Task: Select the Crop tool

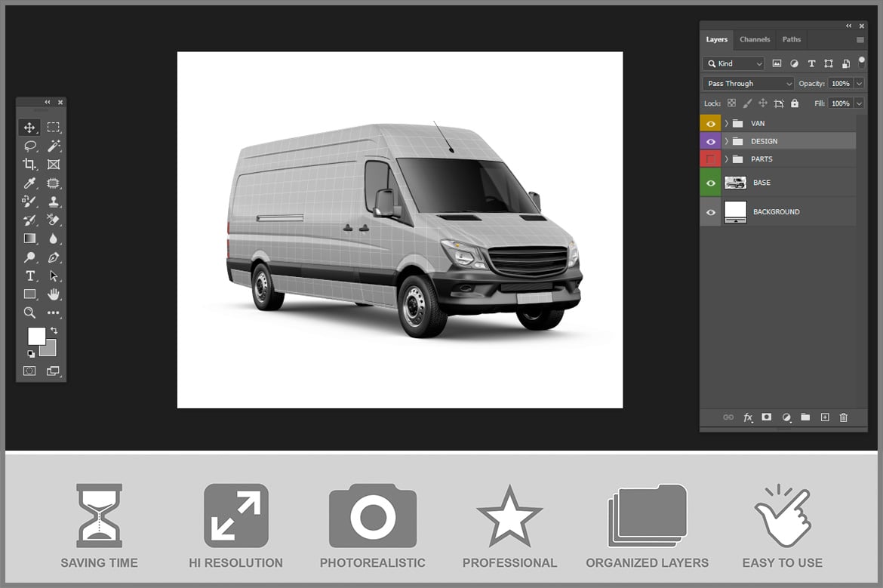Action: pos(29,165)
